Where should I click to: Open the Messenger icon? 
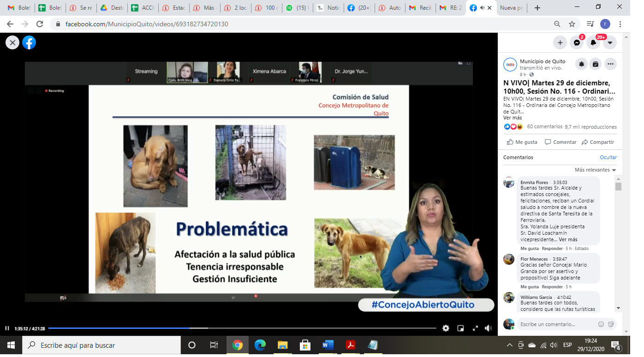(577, 42)
